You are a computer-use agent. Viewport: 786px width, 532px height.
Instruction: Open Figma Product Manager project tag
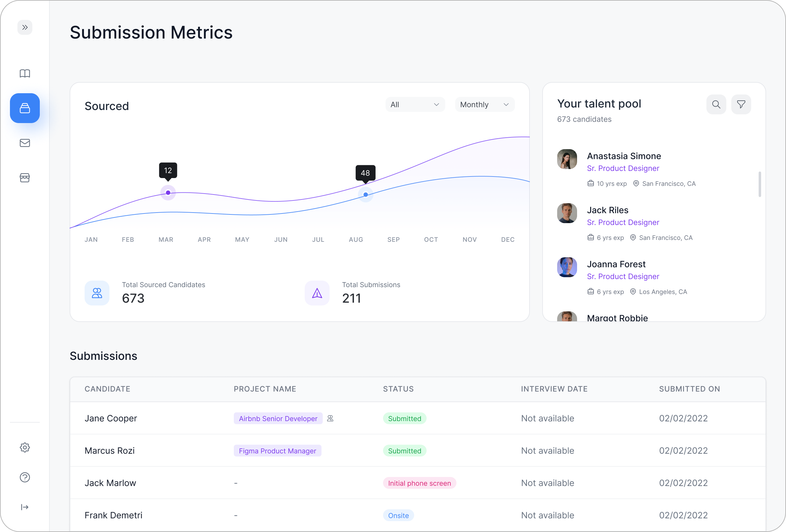(x=277, y=451)
